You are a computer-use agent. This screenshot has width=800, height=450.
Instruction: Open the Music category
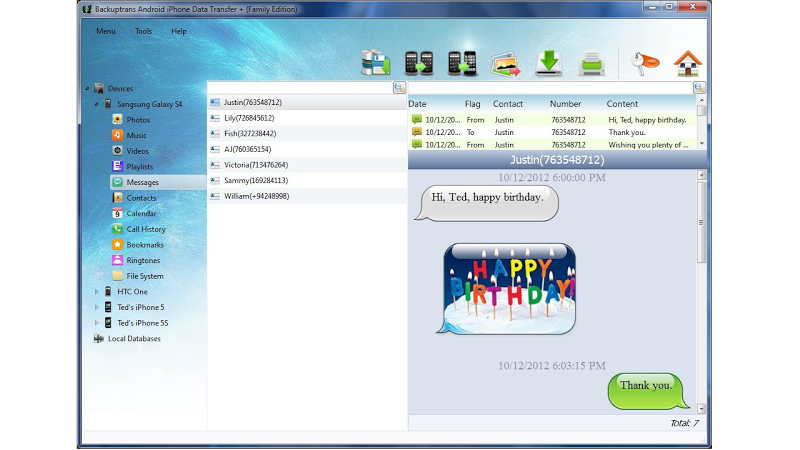pos(136,135)
